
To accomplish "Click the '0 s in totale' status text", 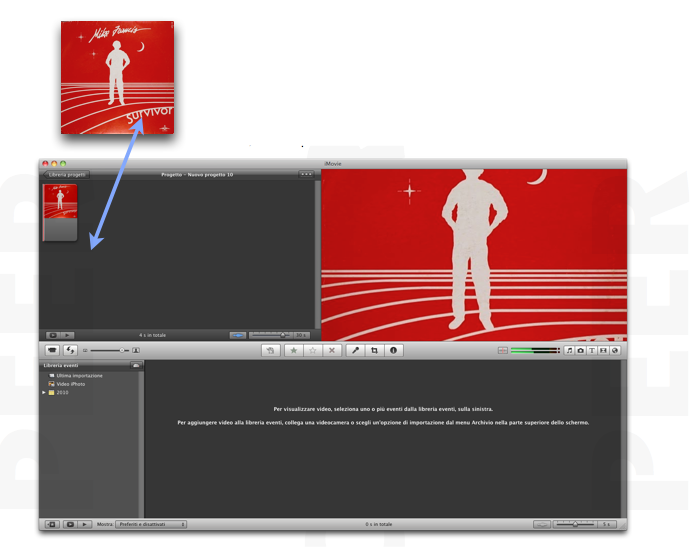I will point(378,524).
